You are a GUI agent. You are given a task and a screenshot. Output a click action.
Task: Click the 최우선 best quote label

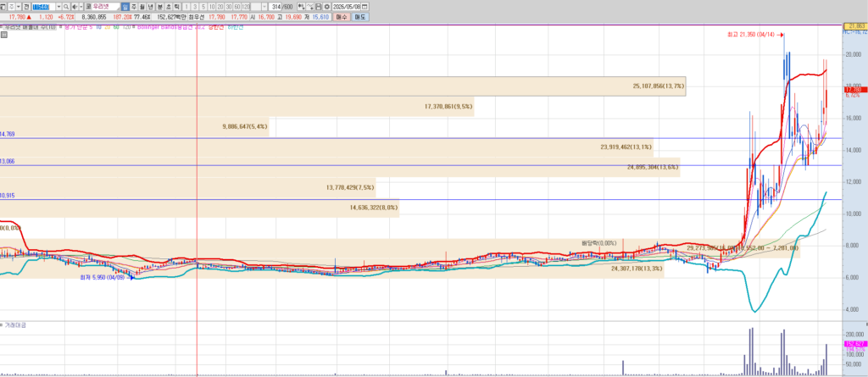click(196, 17)
